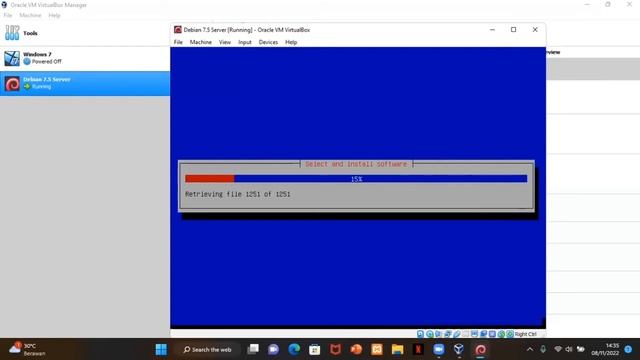Switch to Debian VM taskbar icon
Image resolution: width=640 pixels, height=360 pixels.
[480, 349]
